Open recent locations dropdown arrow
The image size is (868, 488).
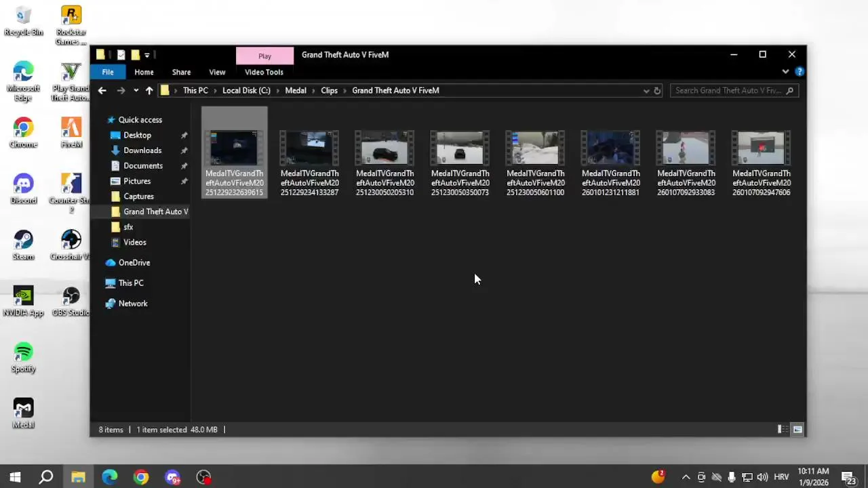[136, 90]
